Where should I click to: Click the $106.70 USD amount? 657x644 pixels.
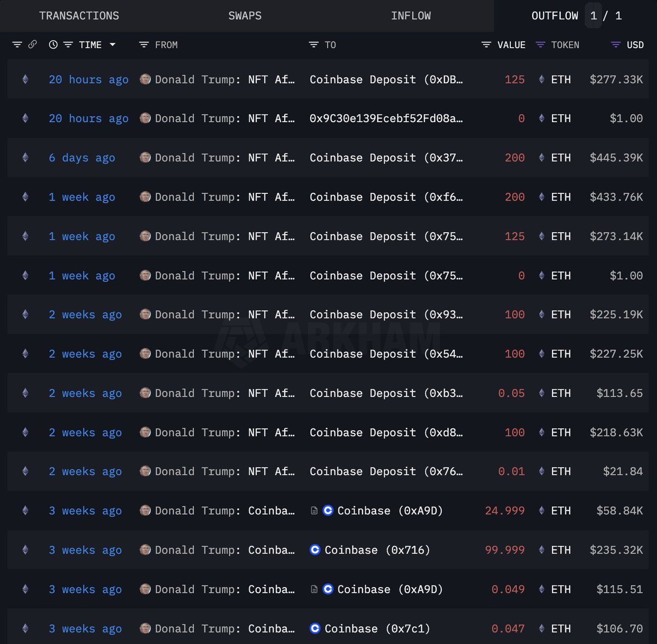tap(620, 629)
